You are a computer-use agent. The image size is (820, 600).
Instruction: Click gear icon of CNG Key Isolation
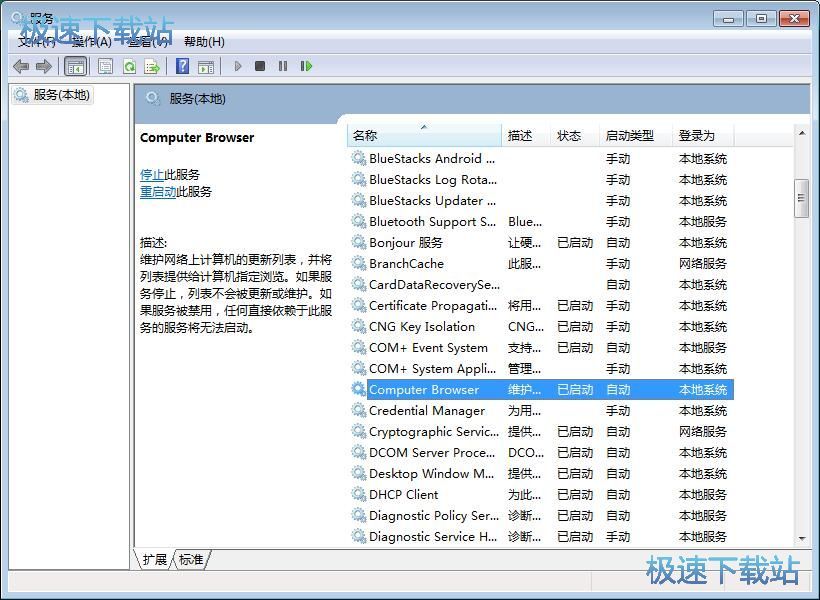click(359, 326)
